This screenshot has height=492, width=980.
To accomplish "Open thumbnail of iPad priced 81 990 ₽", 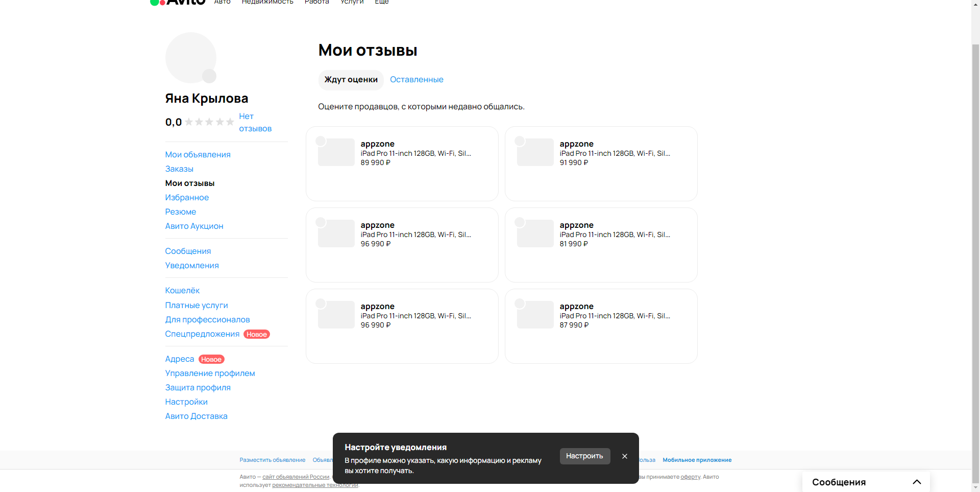I will 535,233.
